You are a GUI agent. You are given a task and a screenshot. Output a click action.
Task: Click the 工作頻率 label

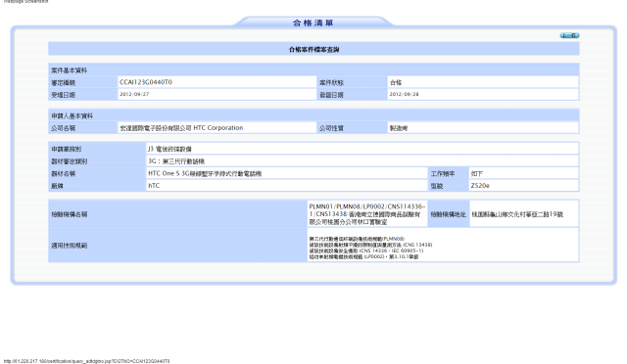click(x=442, y=174)
